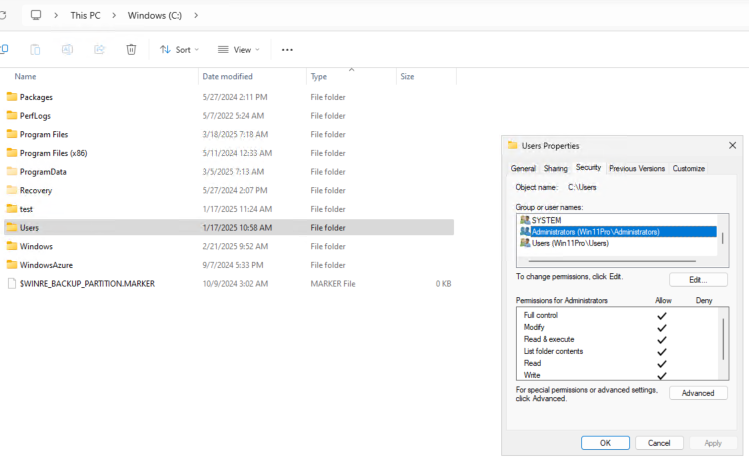Viewport: 749px width, 459px height.
Task: Click the Paste clipboard icon in toolbar
Action: [x=35, y=49]
